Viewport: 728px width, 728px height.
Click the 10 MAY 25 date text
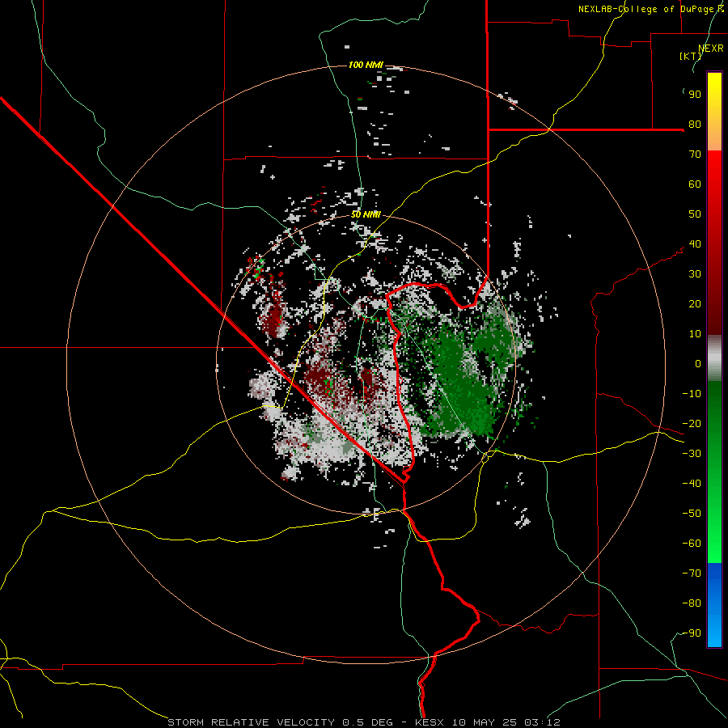(485, 722)
